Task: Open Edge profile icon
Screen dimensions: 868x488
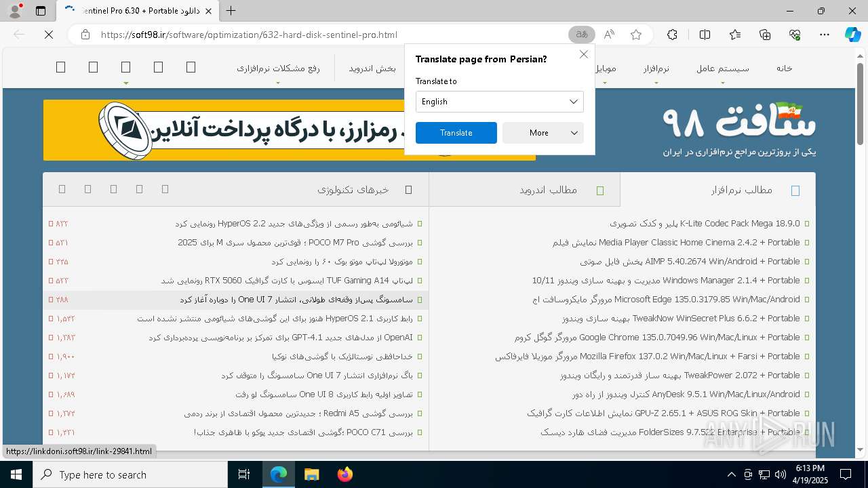Action: (15, 11)
